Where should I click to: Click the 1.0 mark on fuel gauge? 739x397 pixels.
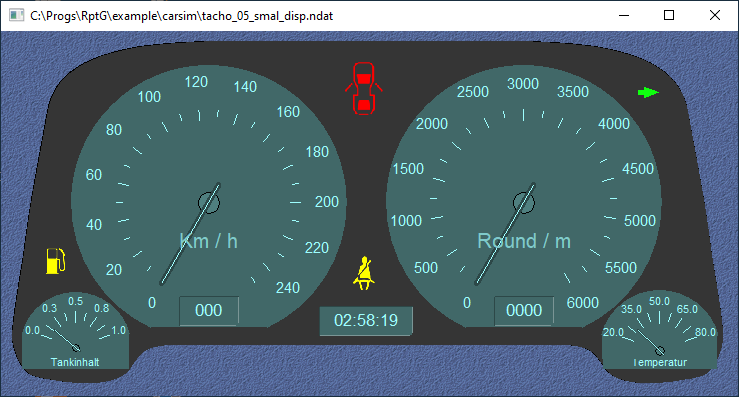pos(119,330)
